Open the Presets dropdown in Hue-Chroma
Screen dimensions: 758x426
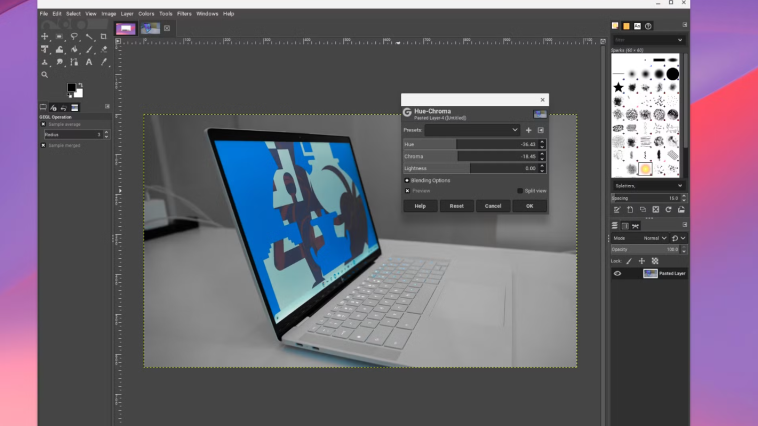472,130
